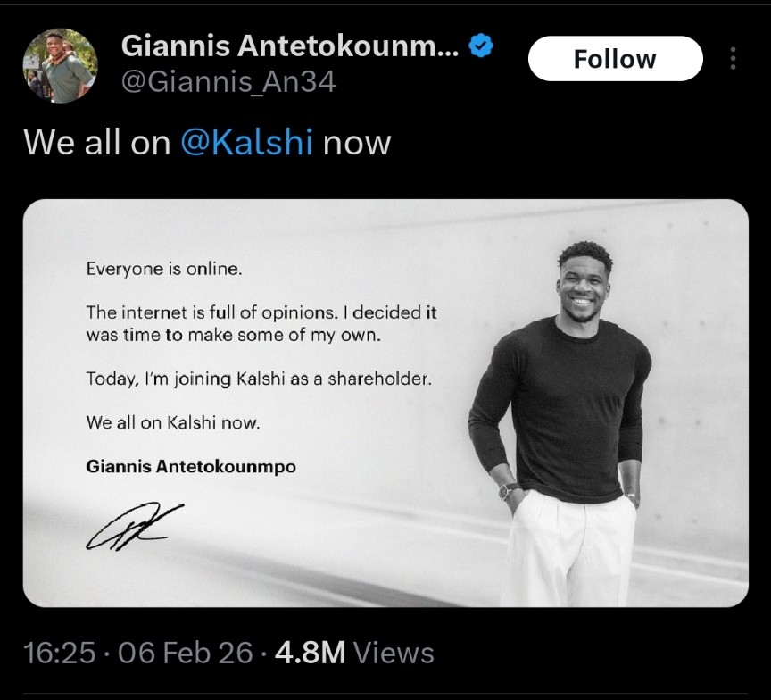This screenshot has width=771, height=700.
Task: Click the bold "Giannis Antetokounmpo" name in image
Action: 190,466
